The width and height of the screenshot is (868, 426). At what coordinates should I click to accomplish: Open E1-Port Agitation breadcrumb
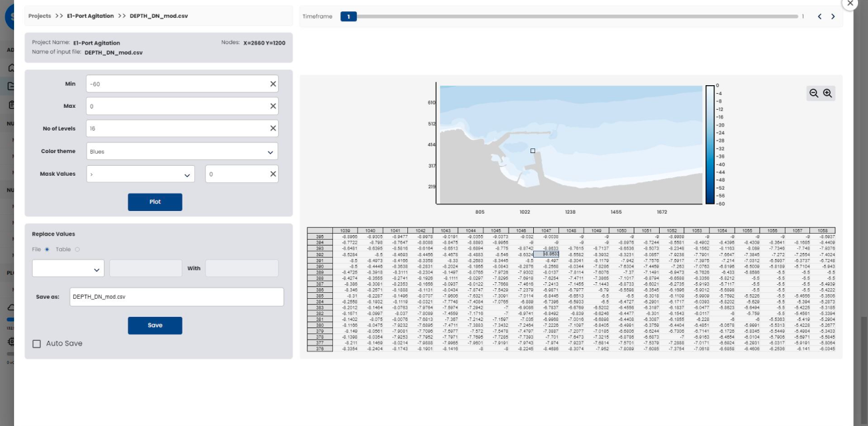tap(89, 16)
